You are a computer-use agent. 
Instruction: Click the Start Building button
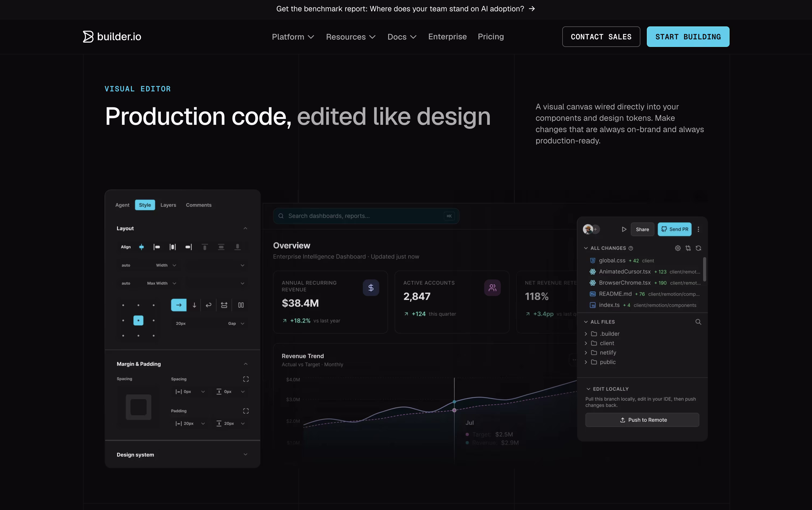688,37
